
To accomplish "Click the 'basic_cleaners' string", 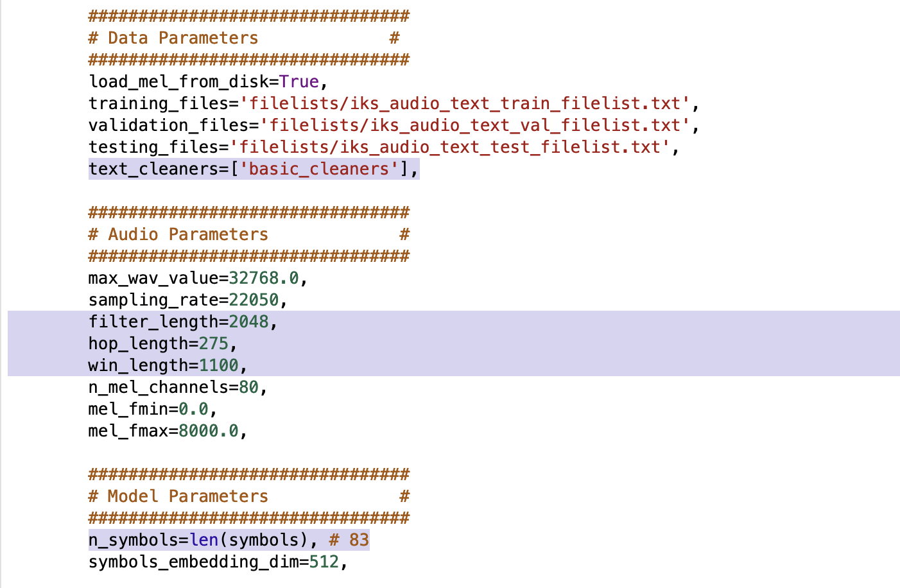I will coord(319,169).
